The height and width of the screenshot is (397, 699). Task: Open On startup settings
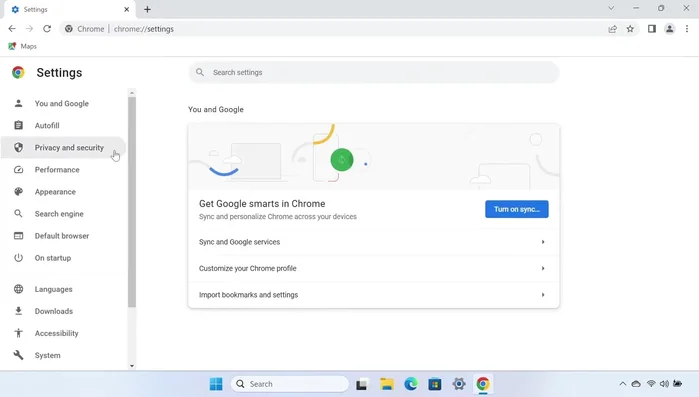coord(53,258)
